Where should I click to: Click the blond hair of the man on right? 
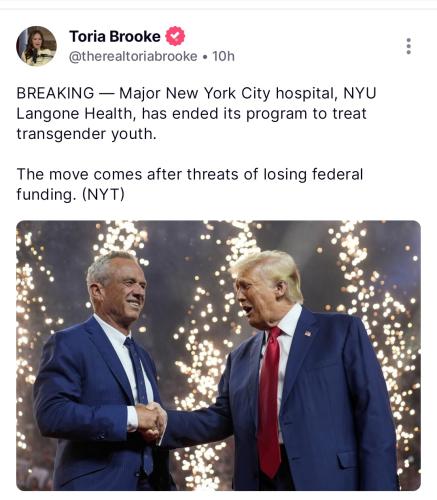pos(270,270)
